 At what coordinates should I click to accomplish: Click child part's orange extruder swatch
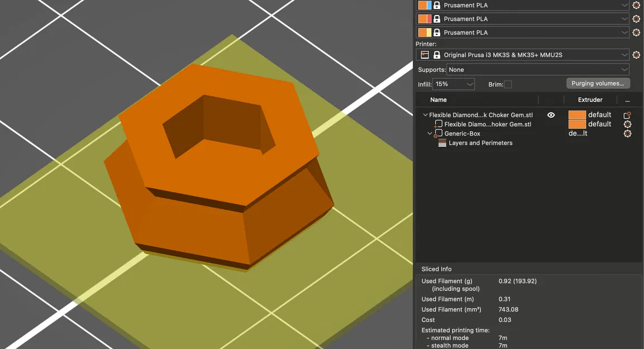[x=577, y=124]
